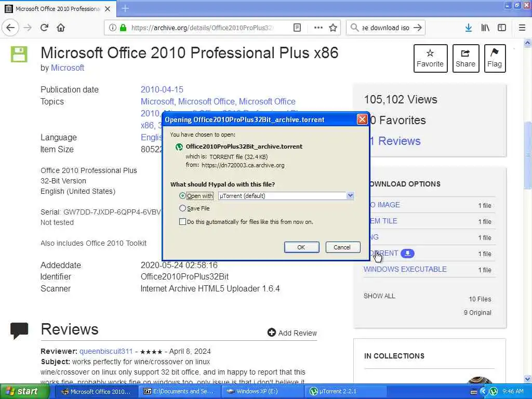Bookmark this page with the star icon

pyautogui.click(x=333, y=28)
